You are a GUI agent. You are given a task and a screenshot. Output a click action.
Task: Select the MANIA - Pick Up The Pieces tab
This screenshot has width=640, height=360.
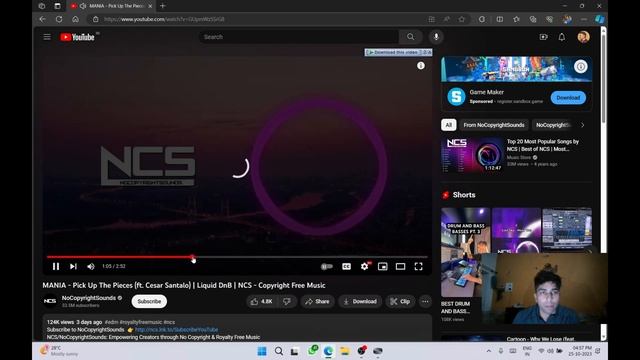coord(111,6)
